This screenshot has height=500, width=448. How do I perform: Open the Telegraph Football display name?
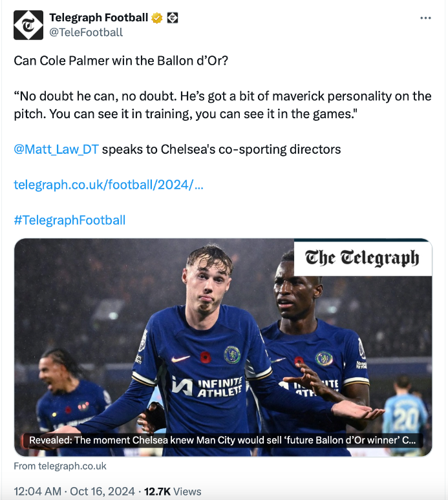(98, 18)
